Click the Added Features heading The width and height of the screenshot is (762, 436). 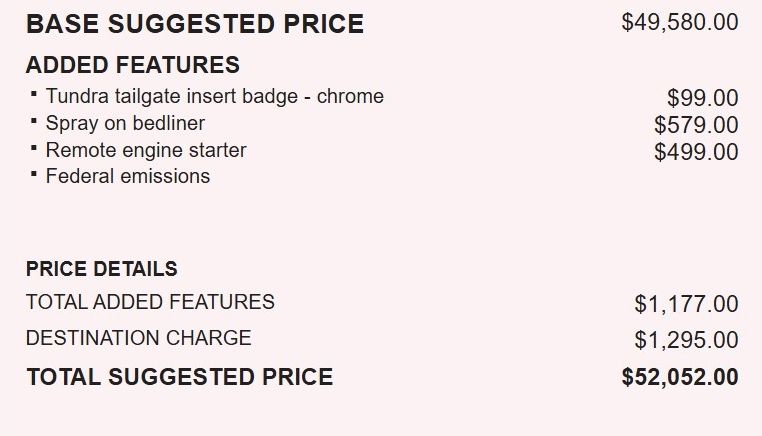click(132, 66)
